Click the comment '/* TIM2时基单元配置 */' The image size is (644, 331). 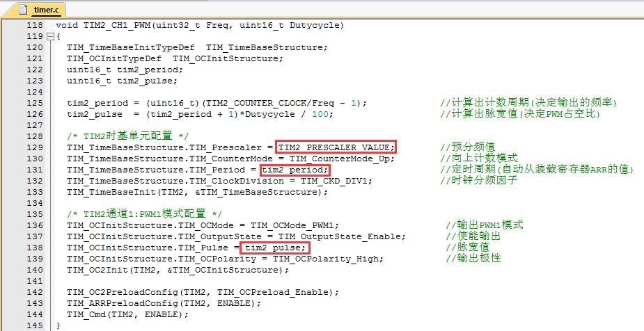[x=127, y=136]
